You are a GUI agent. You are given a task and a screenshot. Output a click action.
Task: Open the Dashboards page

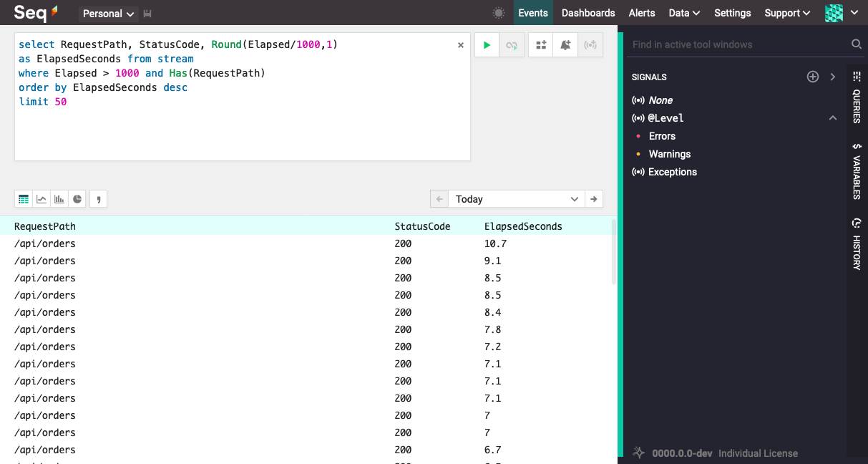(x=588, y=13)
